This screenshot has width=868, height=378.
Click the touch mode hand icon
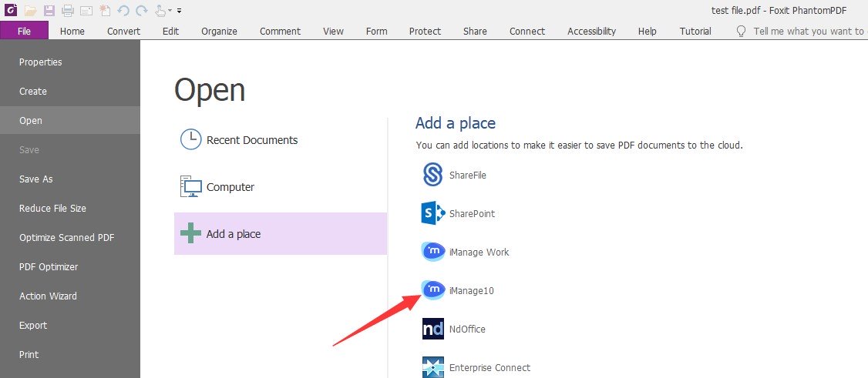(x=160, y=10)
